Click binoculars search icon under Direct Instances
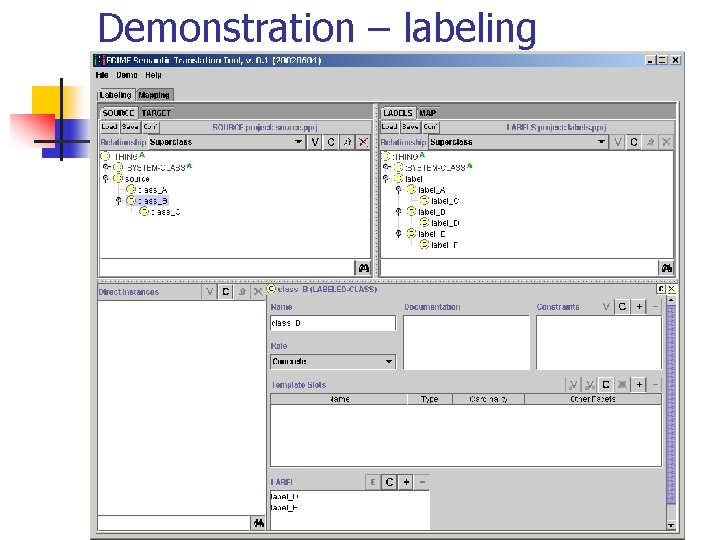720x540 pixels. (259, 523)
